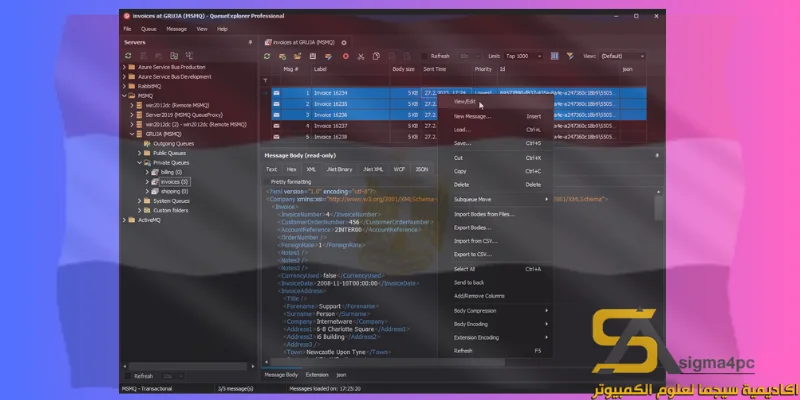Sort by the Body size column header
The width and height of the screenshot is (800, 400).
click(x=406, y=69)
